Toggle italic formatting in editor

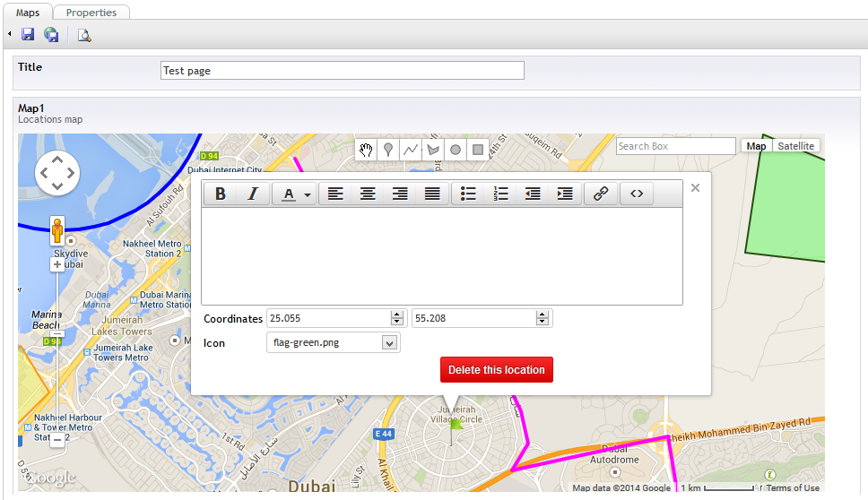point(253,194)
